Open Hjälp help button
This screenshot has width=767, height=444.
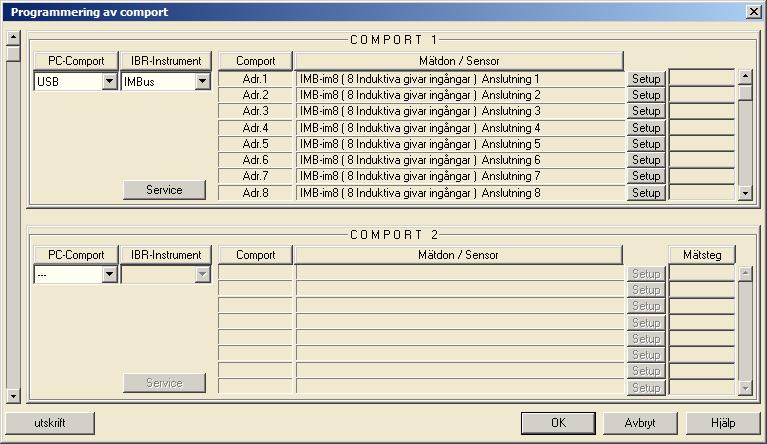(723, 423)
